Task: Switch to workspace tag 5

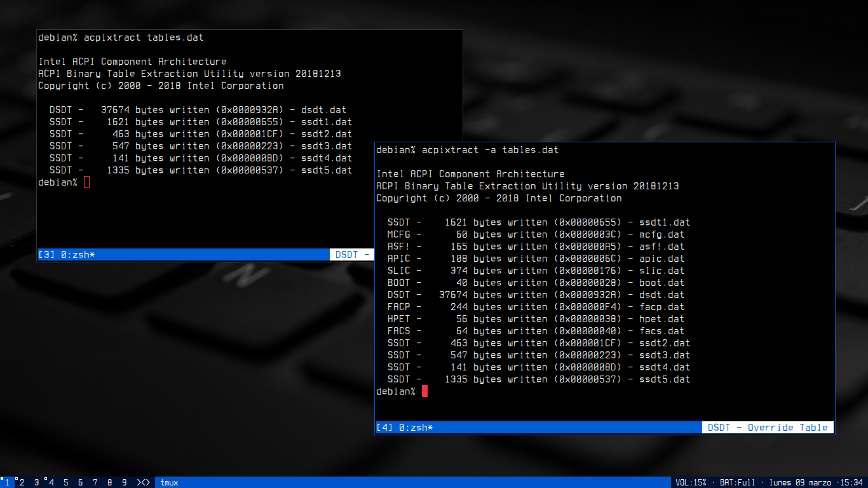Action: (x=65, y=482)
